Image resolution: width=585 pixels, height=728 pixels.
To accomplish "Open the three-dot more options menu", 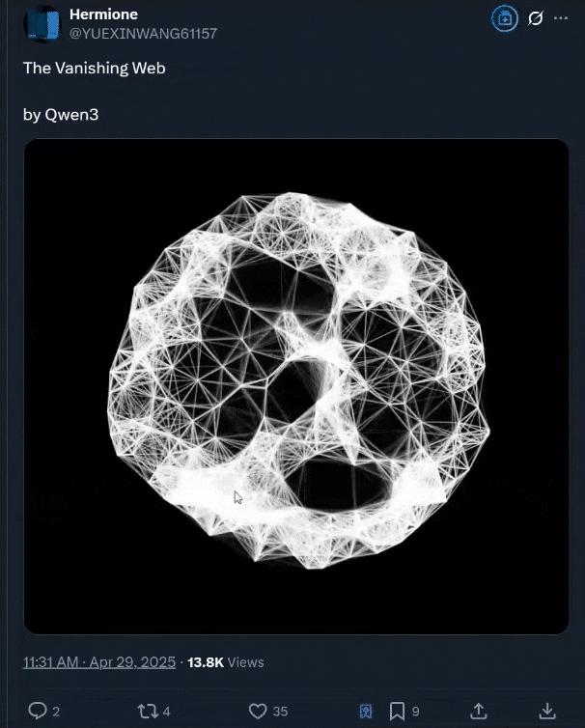I will (561, 17).
